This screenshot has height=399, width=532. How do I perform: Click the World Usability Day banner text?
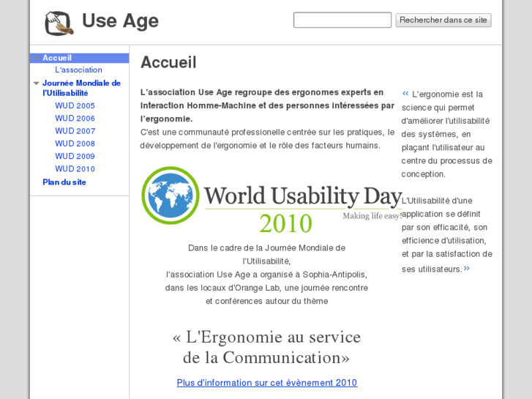tap(303, 196)
